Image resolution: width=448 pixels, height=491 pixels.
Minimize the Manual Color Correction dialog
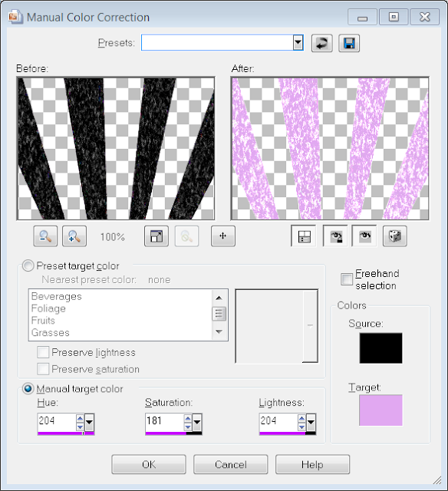[x=363, y=17]
